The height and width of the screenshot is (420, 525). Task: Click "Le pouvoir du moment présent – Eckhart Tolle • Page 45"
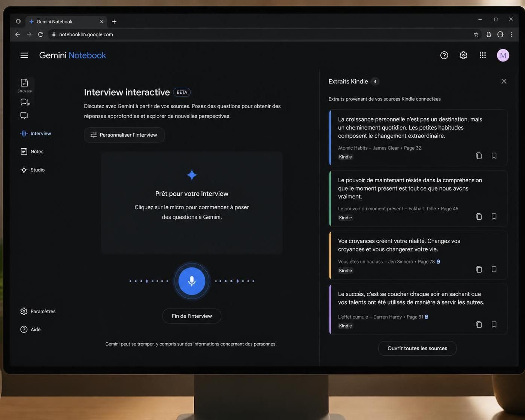[398, 209]
